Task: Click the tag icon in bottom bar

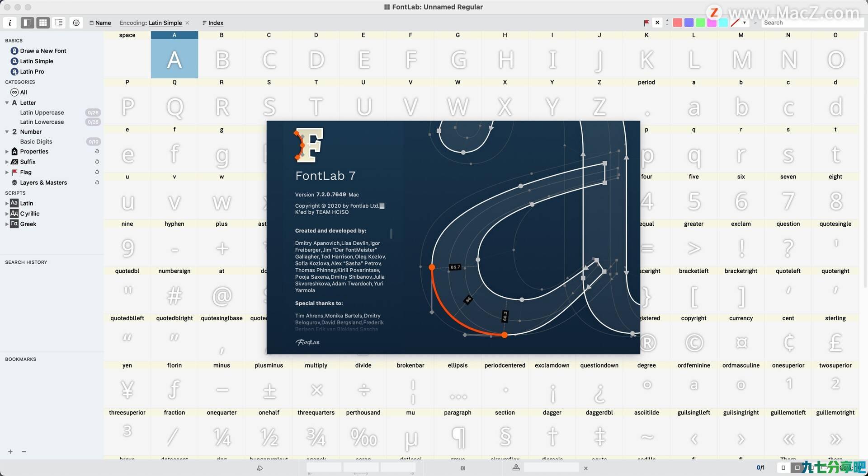Action: point(259,468)
